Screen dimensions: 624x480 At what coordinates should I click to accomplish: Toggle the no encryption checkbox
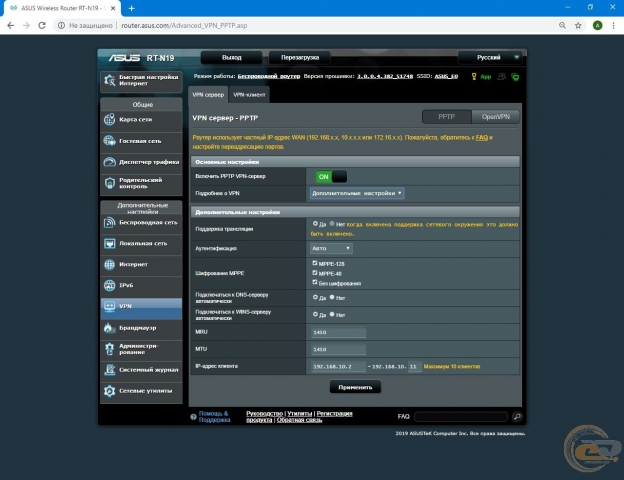315,282
